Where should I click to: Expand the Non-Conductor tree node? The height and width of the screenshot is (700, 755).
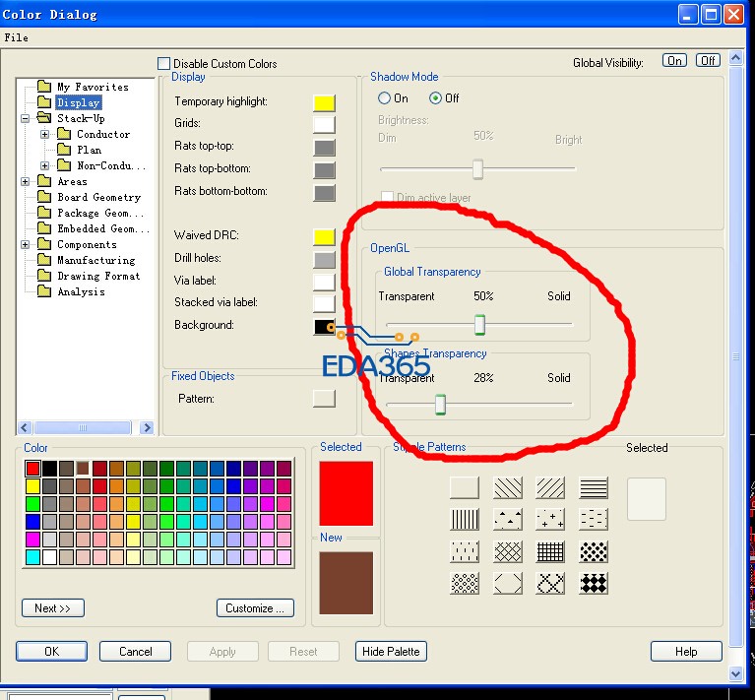click(x=44, y=165)
